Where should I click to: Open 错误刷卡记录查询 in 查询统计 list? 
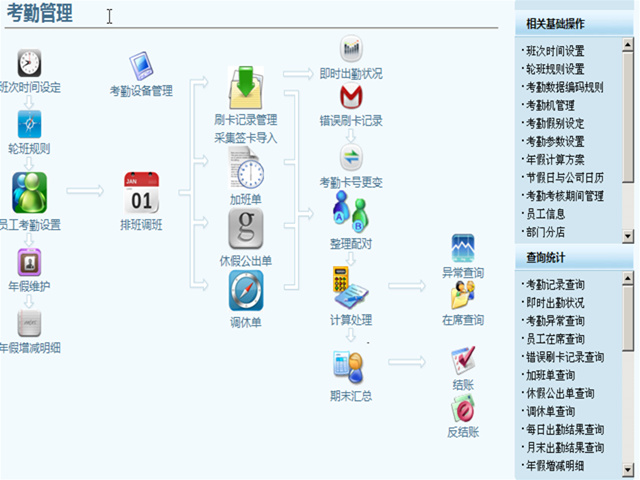(x=564, y=357)
